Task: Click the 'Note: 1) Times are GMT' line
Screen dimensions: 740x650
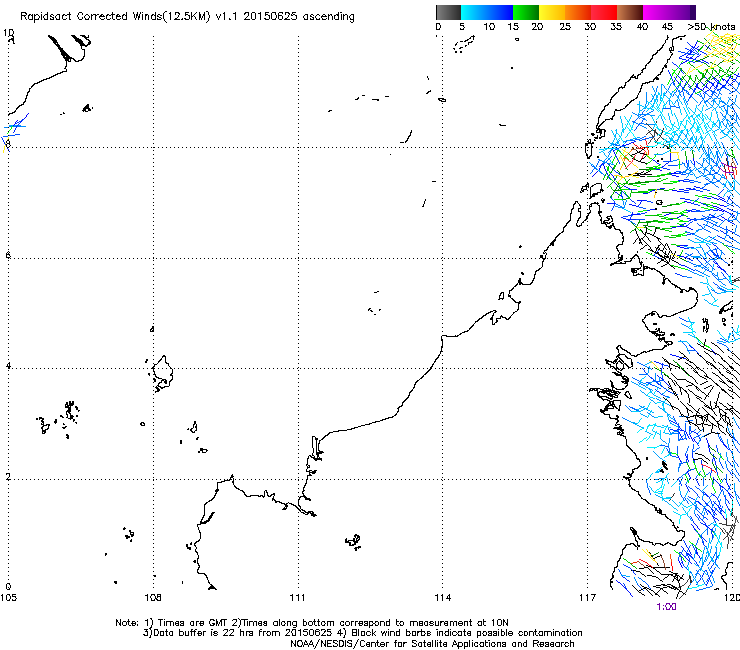Action: click(x=312, y=623)
